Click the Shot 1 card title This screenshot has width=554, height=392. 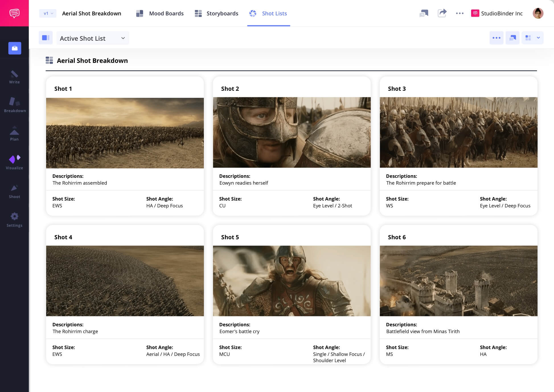63,88
